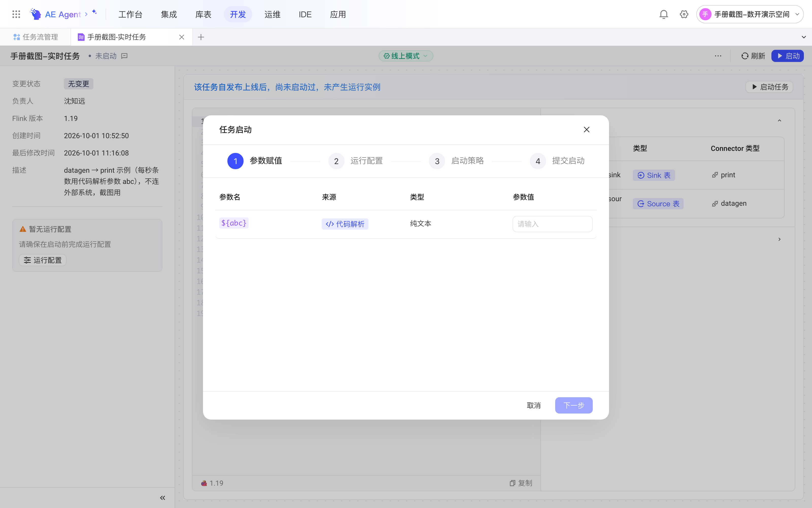Switch to the 集成 menu
Viewport: 812px width, 508px height.
tap(169, 14)
